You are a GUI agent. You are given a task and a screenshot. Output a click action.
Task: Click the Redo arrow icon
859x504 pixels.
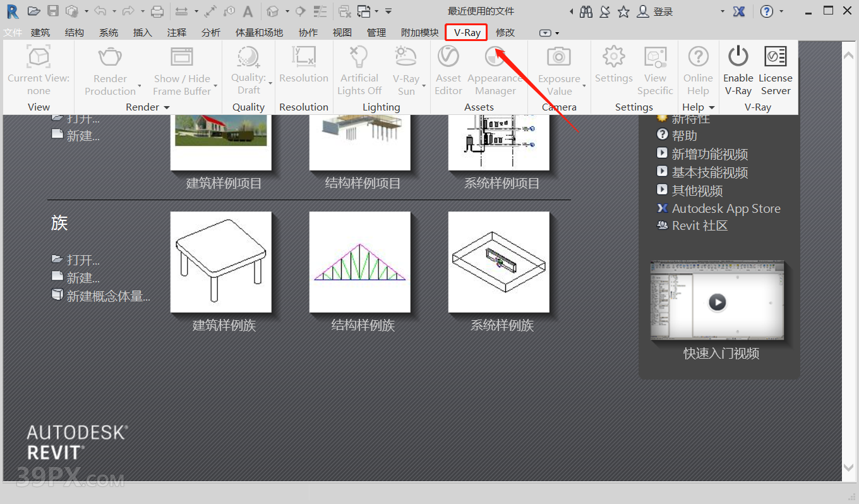click(x=128, y=11)
